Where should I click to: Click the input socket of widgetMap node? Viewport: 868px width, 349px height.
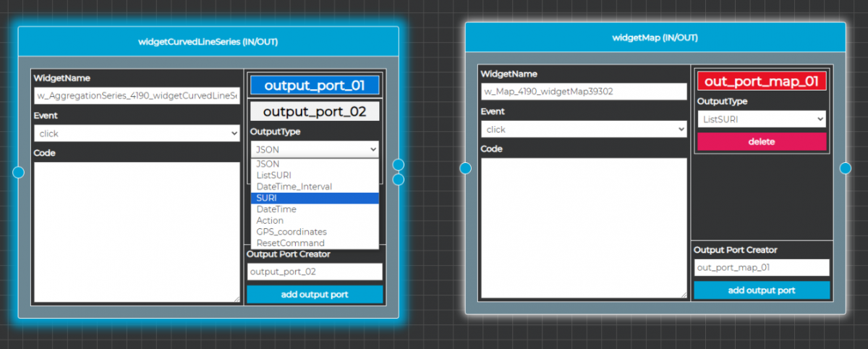pos(466,168)
